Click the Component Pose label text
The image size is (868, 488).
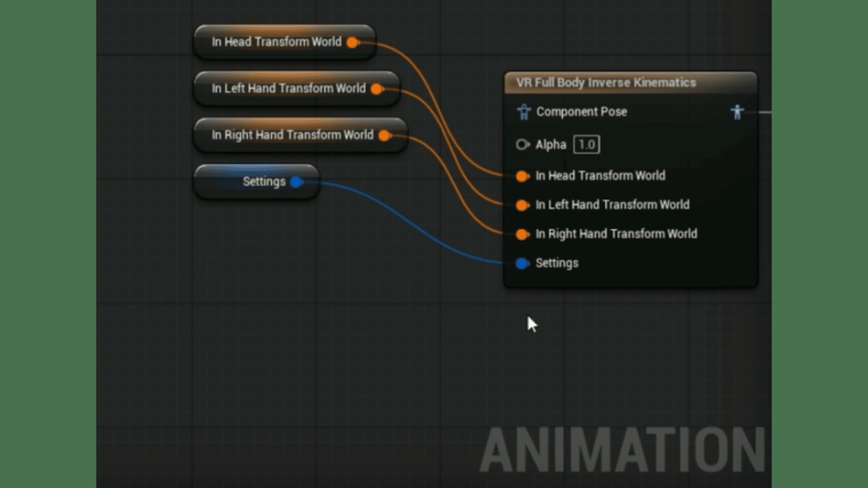click(582, 112)
